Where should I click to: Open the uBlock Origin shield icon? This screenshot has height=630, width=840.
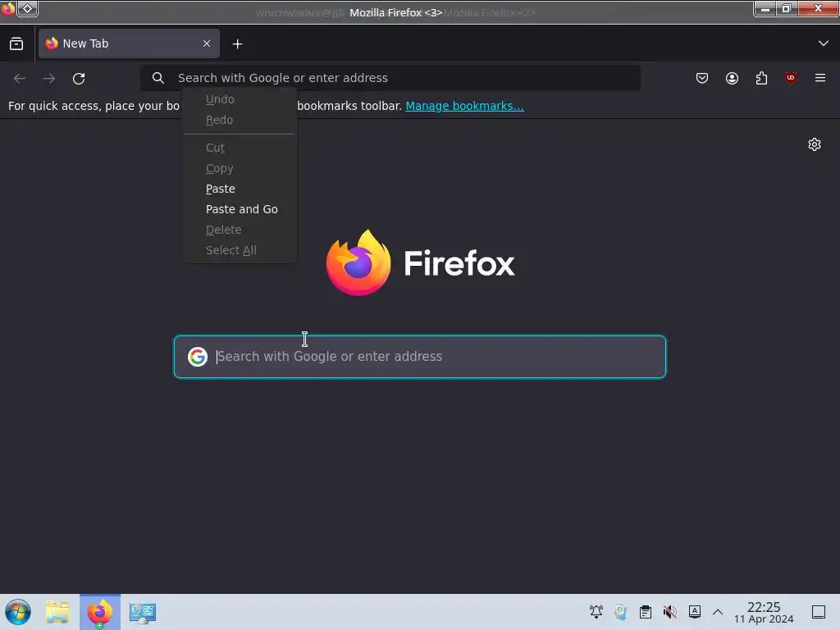coord(791,78)
